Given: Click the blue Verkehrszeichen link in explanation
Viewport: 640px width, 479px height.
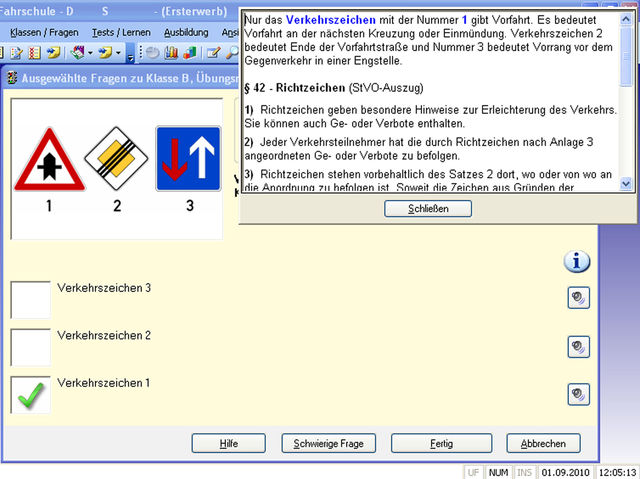Looking at the screenshot, I should click(331, 20).
